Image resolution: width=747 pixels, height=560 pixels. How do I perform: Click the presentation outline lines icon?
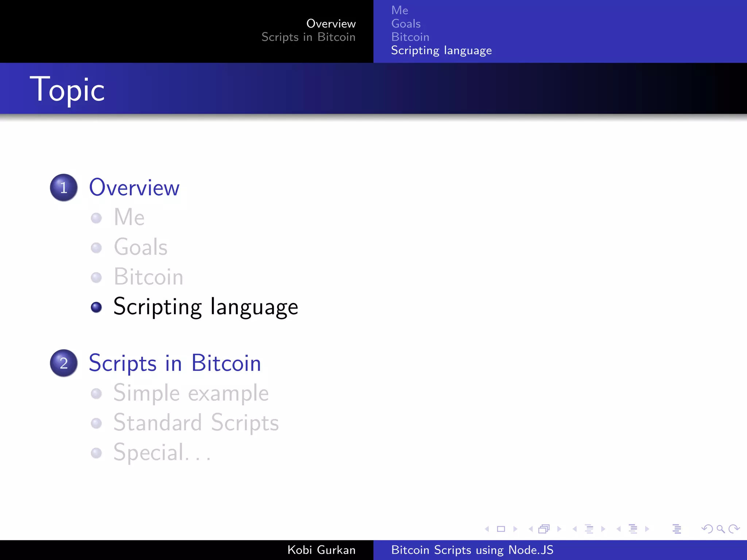pos(677,529)
